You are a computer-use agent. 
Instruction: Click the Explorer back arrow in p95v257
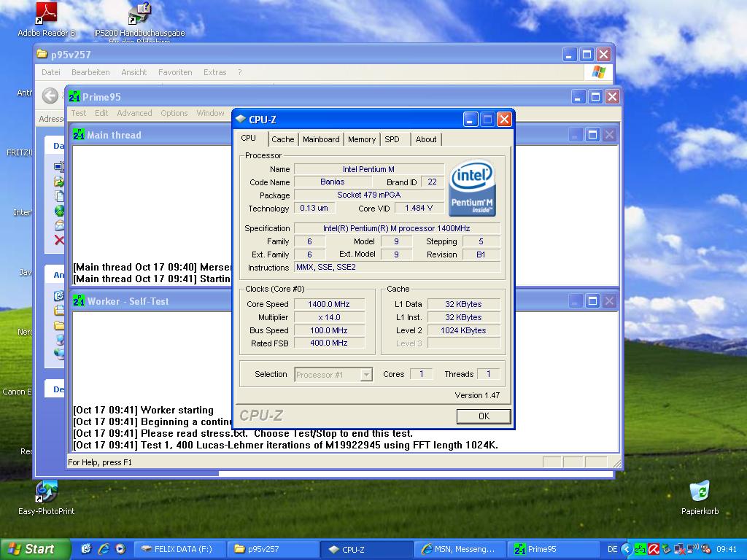coord(50,96)
